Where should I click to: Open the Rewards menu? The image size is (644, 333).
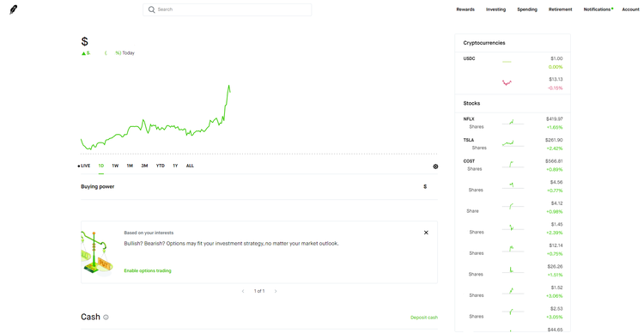465,9
